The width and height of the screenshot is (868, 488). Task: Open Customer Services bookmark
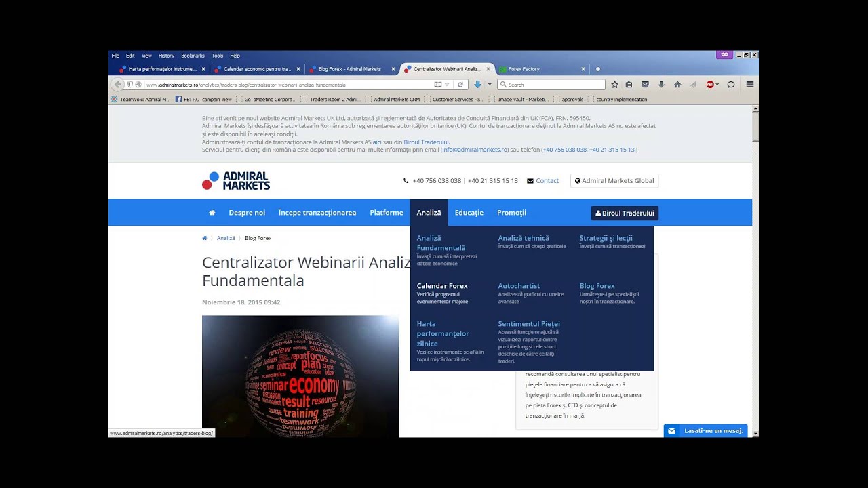coord(454,99)
